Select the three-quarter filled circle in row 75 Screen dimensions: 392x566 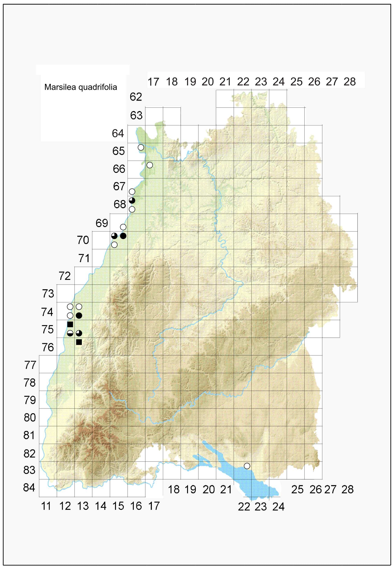click(x=79, y=333)
